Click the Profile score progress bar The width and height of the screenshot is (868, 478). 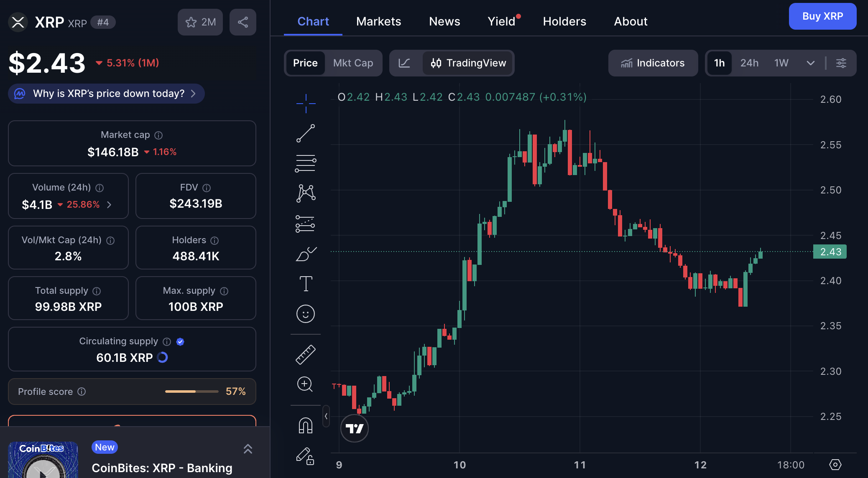point(191,392)
